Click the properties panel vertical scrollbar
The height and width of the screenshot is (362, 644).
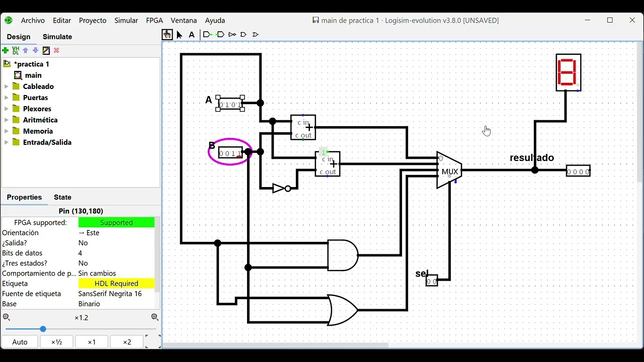pyautogui.click(x=157, y=255)
